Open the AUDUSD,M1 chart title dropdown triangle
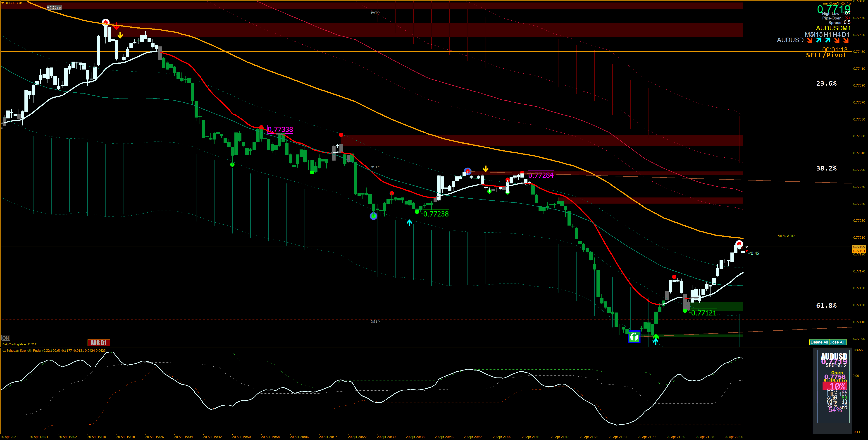Image resolution: width=868 pixels, height=440 pixels. tap(2, 3)
